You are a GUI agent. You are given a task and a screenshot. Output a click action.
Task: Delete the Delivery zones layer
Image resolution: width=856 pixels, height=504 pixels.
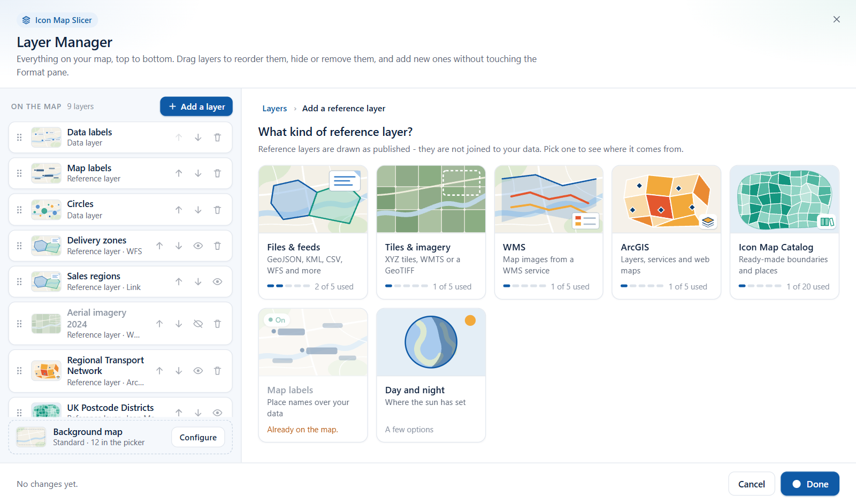[x=217, y=246]
